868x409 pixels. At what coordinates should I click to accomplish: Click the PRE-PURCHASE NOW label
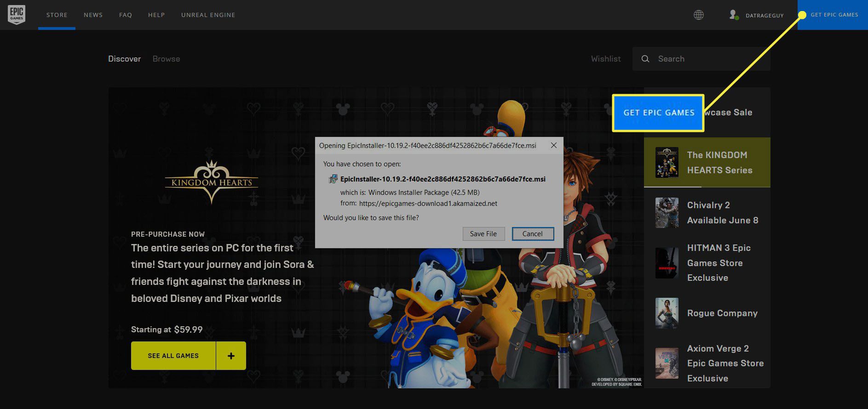point(168,234)
